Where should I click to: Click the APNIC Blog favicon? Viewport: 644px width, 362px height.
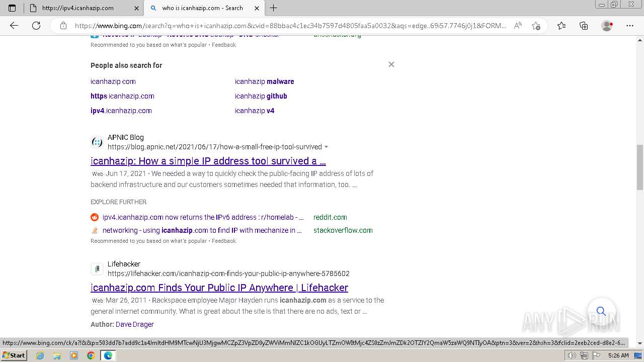97,142
